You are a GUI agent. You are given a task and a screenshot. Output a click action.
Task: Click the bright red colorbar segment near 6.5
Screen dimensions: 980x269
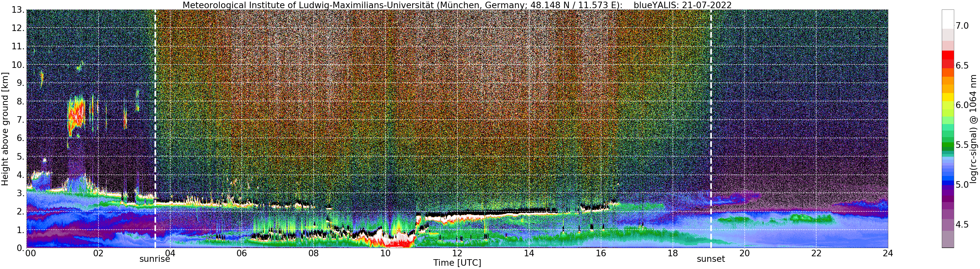(948, 55)
